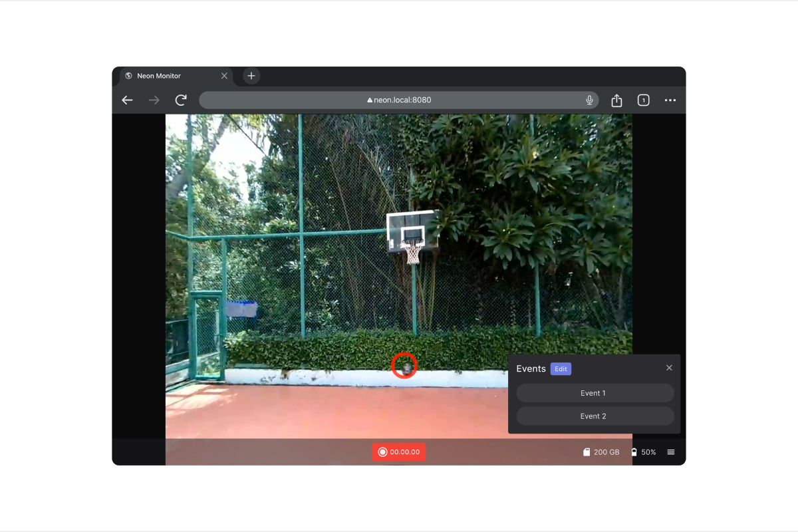This screenshot has height=532, width=798.
Task: Trigger Event 1
Action: 595,393
